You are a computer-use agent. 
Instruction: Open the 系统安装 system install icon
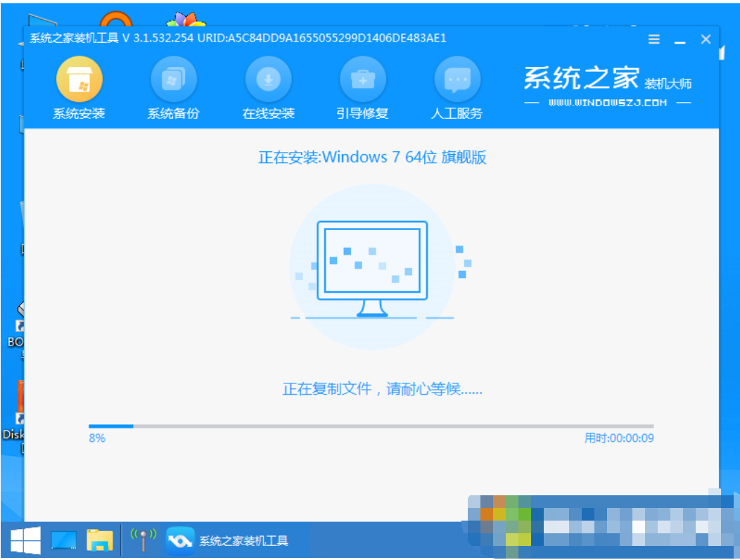point(79,79)
